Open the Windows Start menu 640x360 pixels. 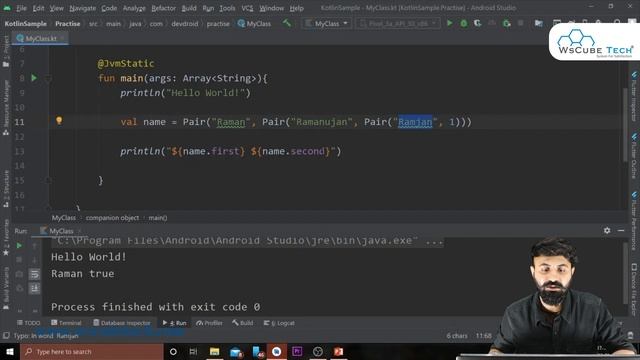[10, 351]
